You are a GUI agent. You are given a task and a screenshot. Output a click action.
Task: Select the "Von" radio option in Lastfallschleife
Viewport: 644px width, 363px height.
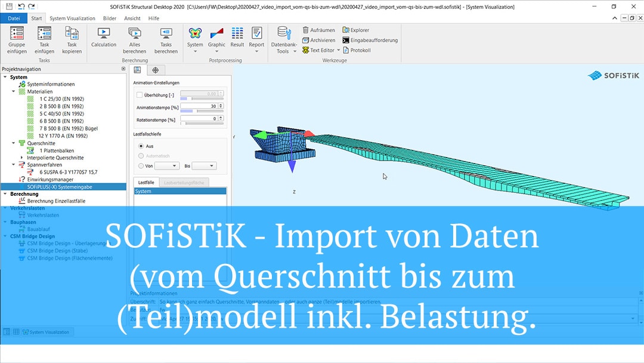(x=141, y=165)
